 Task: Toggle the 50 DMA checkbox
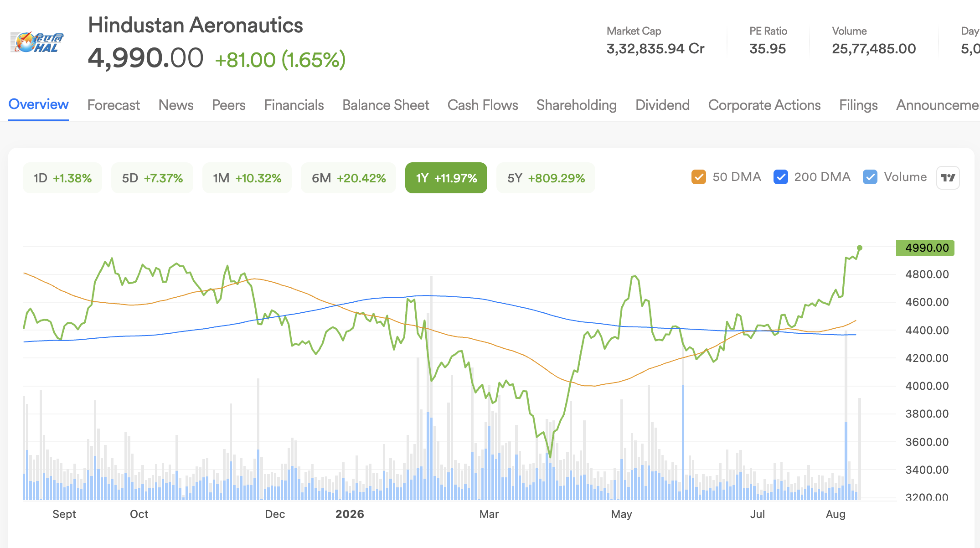coord(698,177)
